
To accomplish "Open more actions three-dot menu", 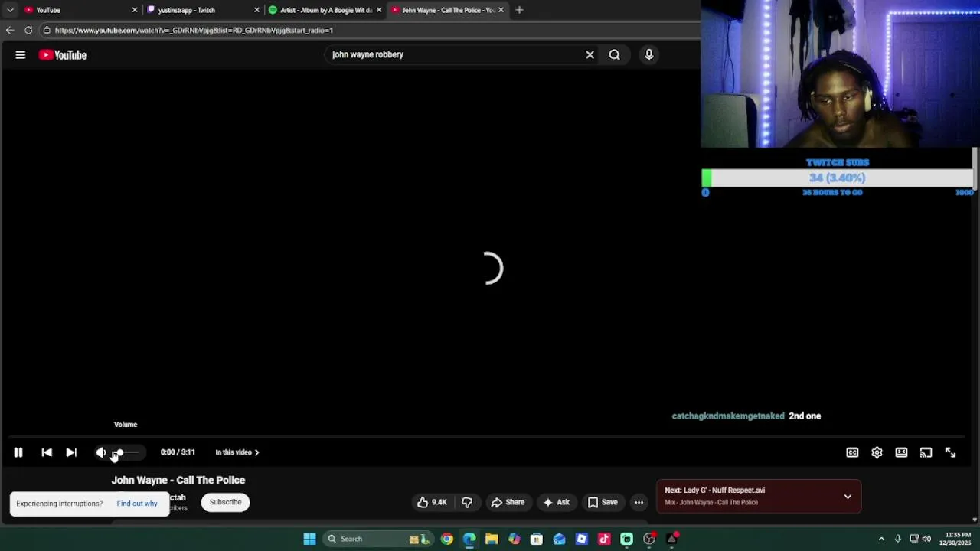I will (639, 502).
